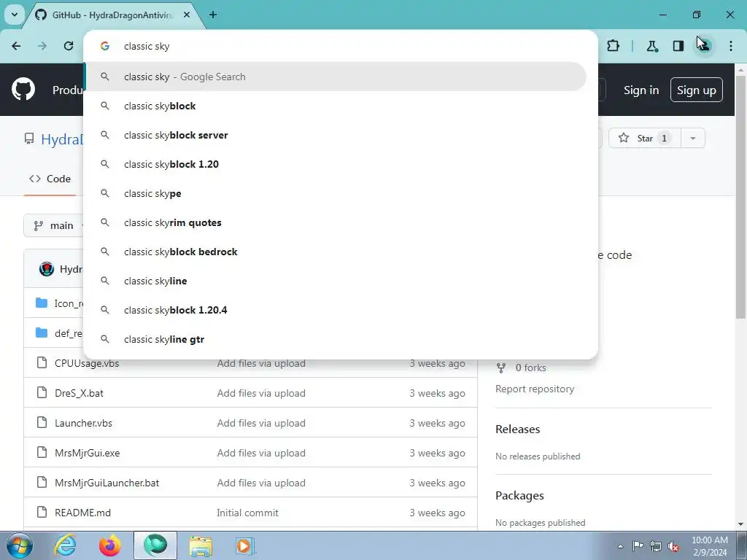Image resolution: width=747 pixels, height=560 pixels.
Task: Click the network tray icon
Action: (656, 546)
